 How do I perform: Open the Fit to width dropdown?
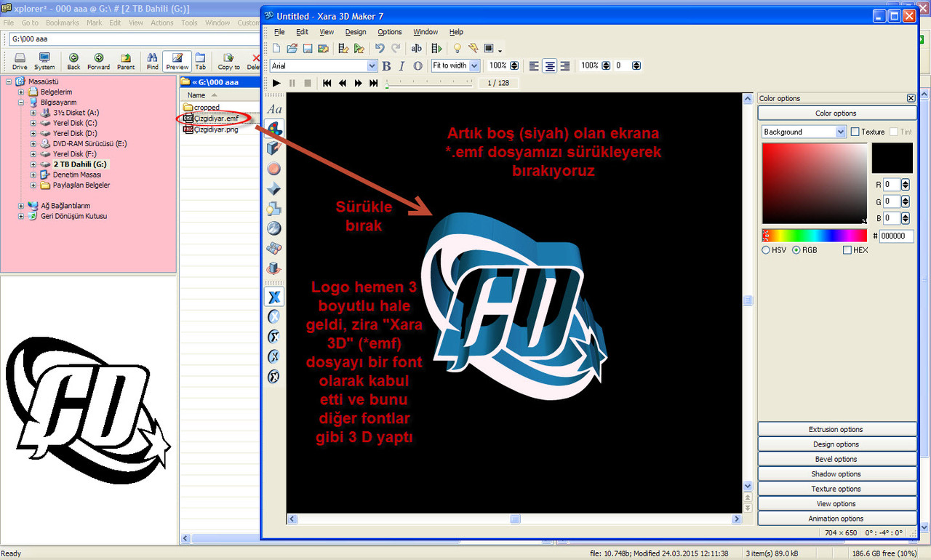[x=474, y=65]
